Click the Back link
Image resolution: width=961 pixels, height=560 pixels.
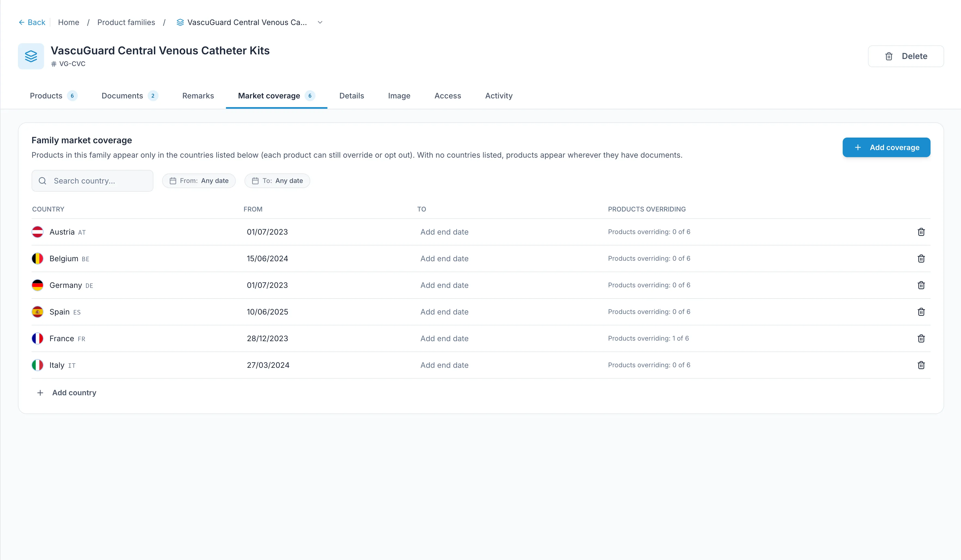coord(32,23)
